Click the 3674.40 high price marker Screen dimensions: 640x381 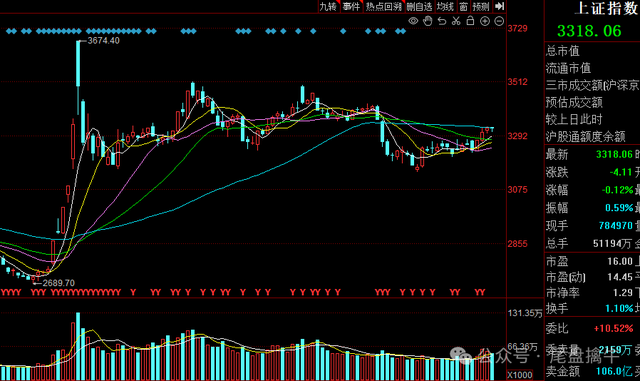tap(104, 40)
